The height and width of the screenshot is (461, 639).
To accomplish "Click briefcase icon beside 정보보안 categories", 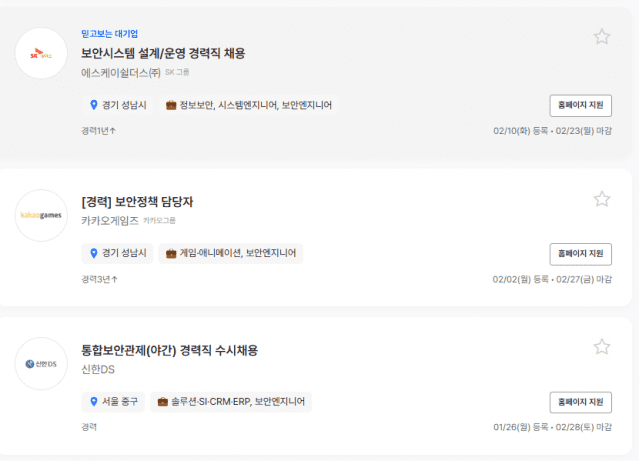I will [x=171, y=105].
